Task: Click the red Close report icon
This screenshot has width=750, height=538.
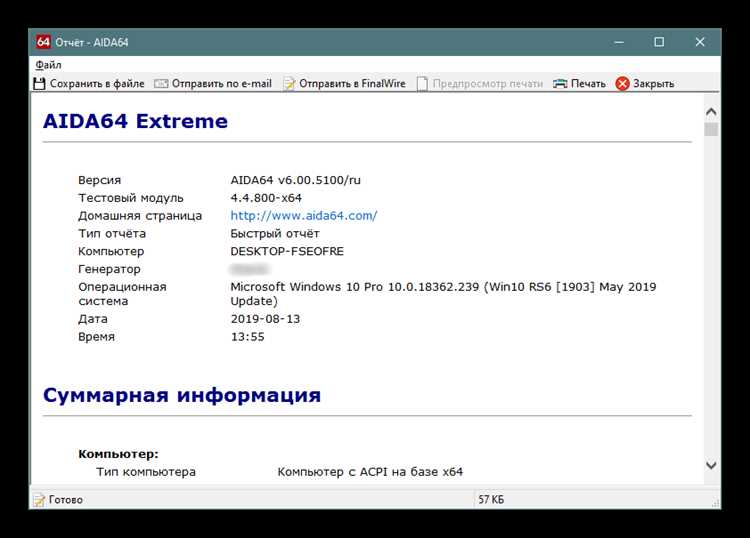Action: click(622, 84)
